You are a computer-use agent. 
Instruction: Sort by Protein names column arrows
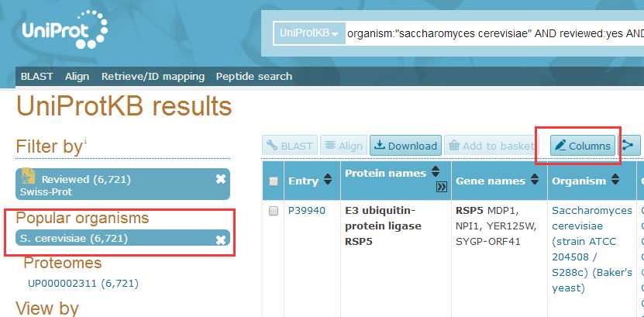(436, 171)
